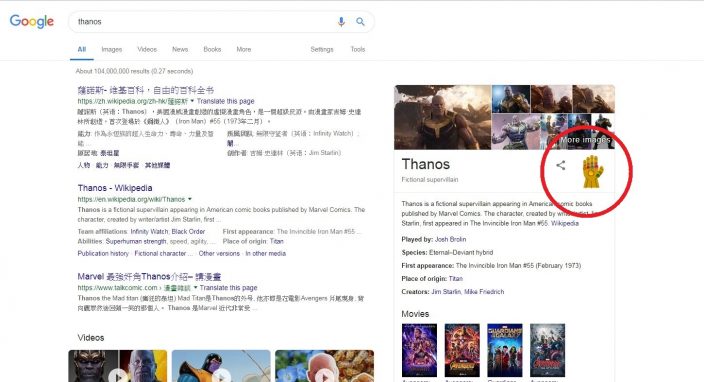Click the golden Infinity Gauntlet icon

593,171
